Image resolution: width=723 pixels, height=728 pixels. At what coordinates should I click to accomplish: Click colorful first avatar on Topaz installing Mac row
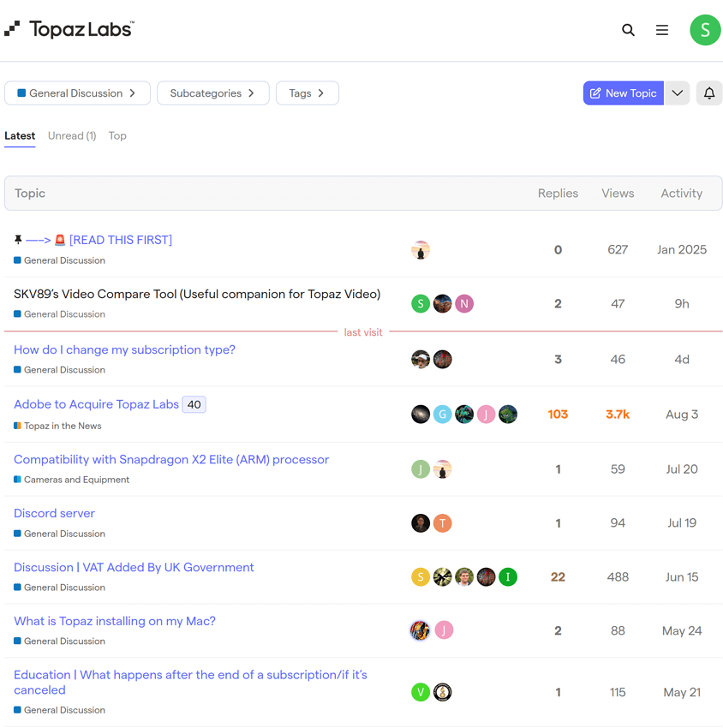(x=420, y=630)
